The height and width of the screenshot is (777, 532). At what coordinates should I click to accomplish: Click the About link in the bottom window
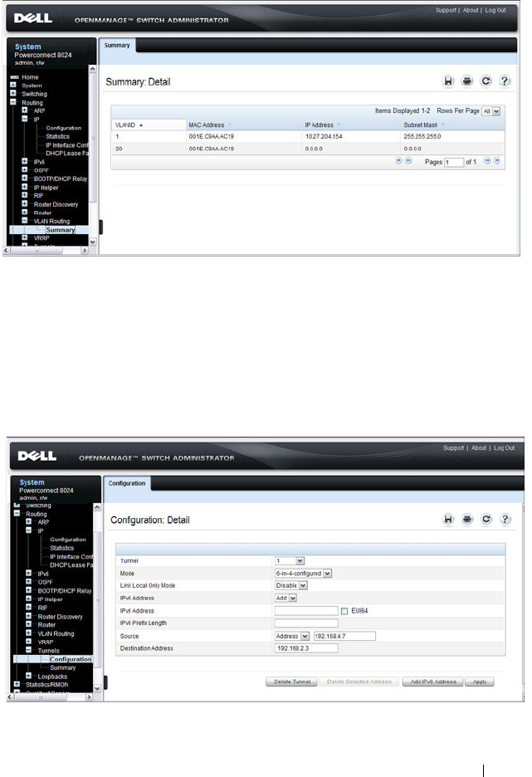click(x=479, y=448)
